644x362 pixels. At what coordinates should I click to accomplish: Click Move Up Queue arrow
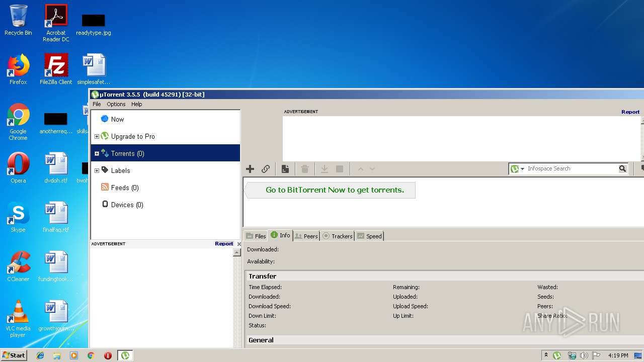[360, 169]
